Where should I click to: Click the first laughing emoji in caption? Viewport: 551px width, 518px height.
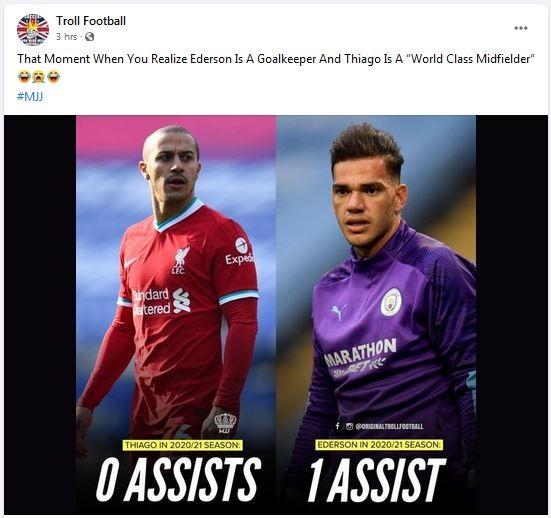pyautogui.click(x=24, y=77)
